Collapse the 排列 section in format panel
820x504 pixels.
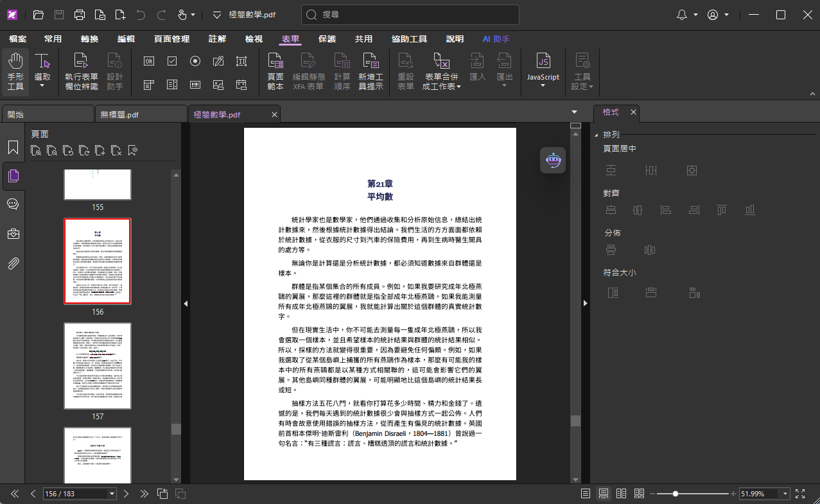click(597, 135)
